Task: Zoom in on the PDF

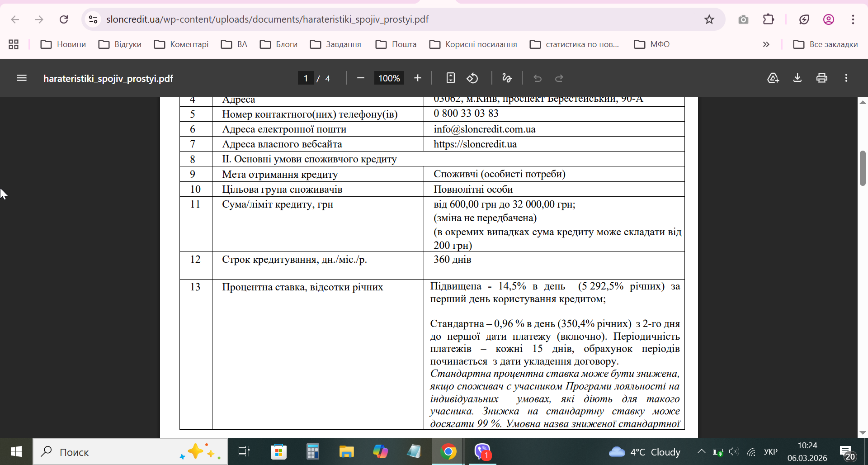Action: tap(418, 78)
